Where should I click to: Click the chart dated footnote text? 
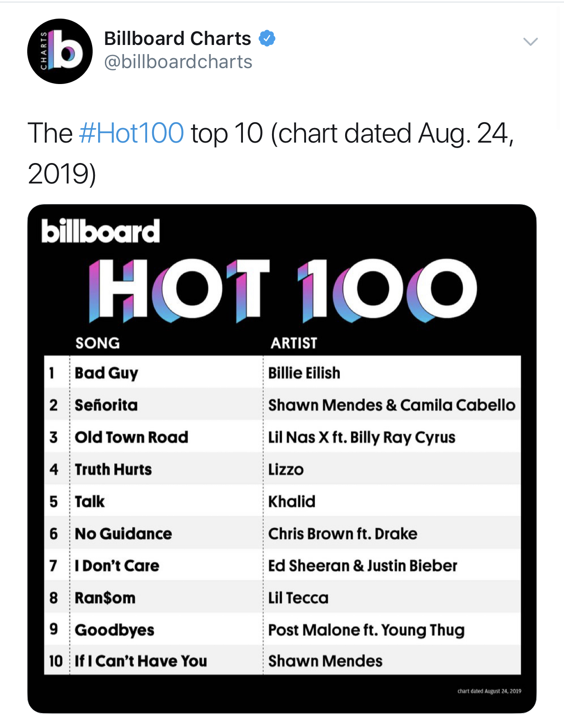pos(489,691)
